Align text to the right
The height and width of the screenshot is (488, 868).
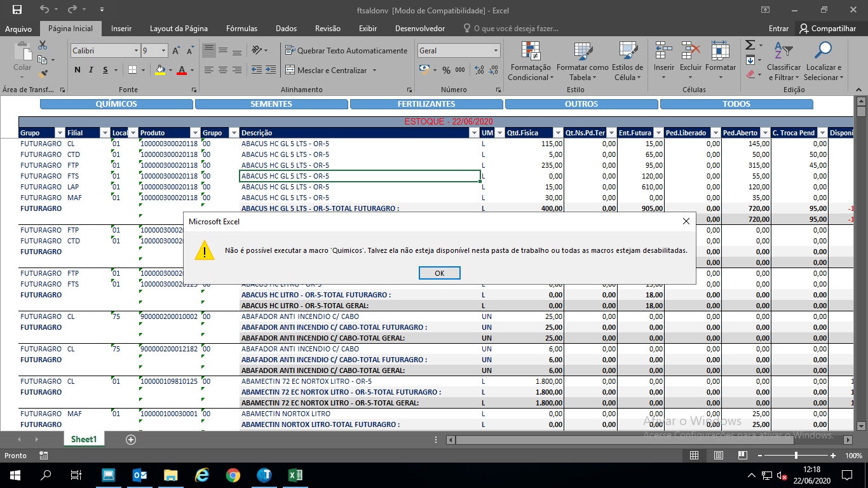[x=236, y=70]
